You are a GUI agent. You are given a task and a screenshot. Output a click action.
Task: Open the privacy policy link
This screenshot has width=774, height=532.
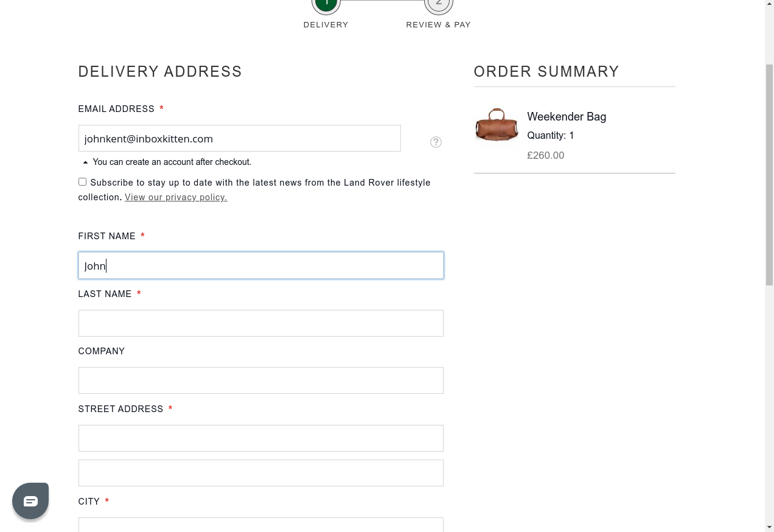[x=176, y=197]
